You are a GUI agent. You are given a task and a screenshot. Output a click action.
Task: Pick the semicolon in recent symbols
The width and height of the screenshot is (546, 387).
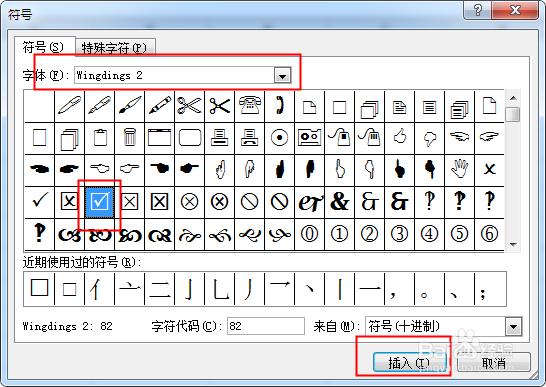pyautogui.click(x=490, y=289)
